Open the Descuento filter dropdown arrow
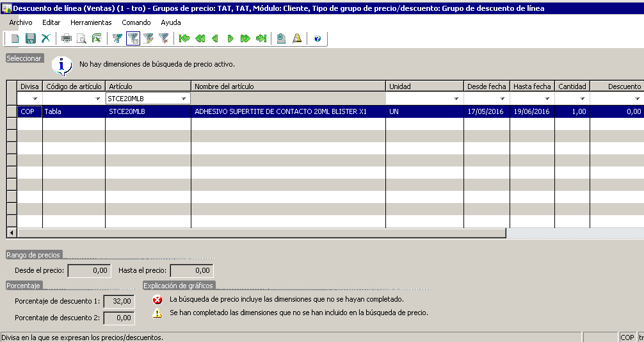 point(638,99)
